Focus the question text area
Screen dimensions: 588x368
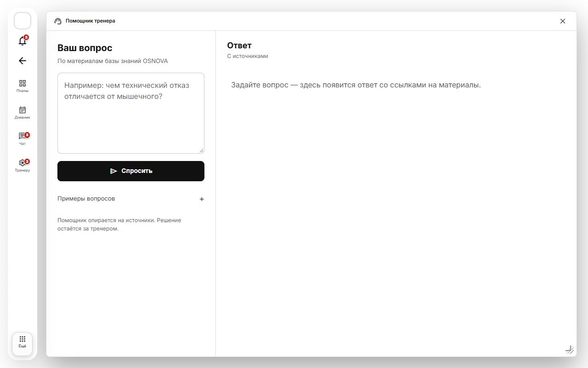click(131, 113)
